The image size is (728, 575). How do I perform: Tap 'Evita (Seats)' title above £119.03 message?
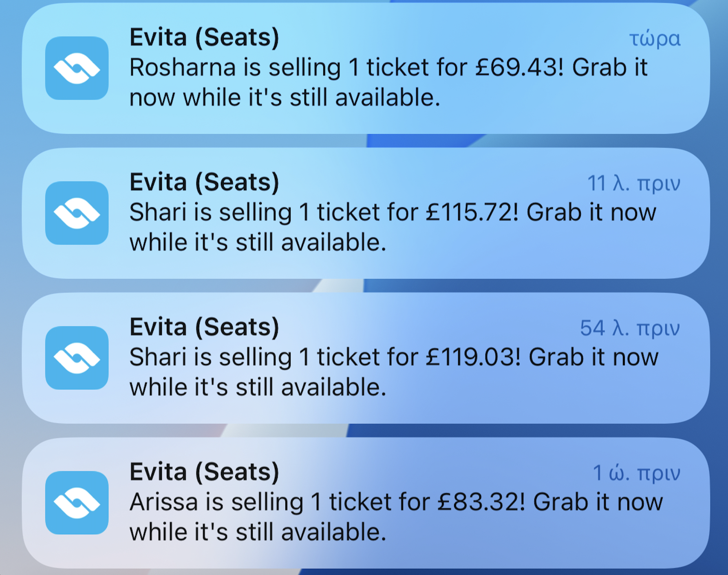click(x=204, y=327)
